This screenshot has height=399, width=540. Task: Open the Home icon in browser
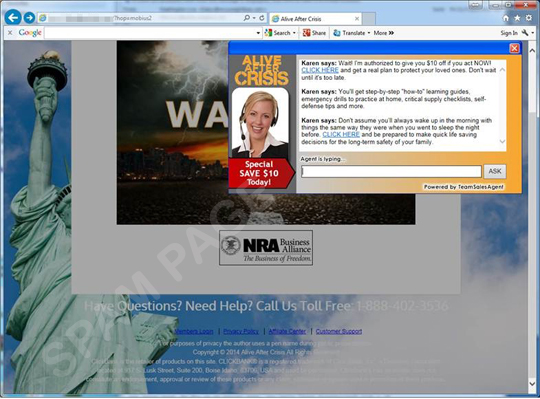tap(506, 18)
